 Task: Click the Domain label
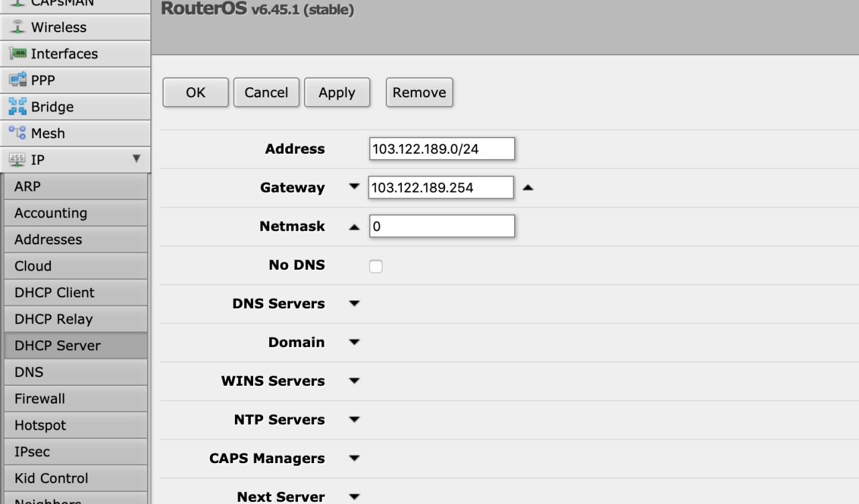tap(297, 342)
